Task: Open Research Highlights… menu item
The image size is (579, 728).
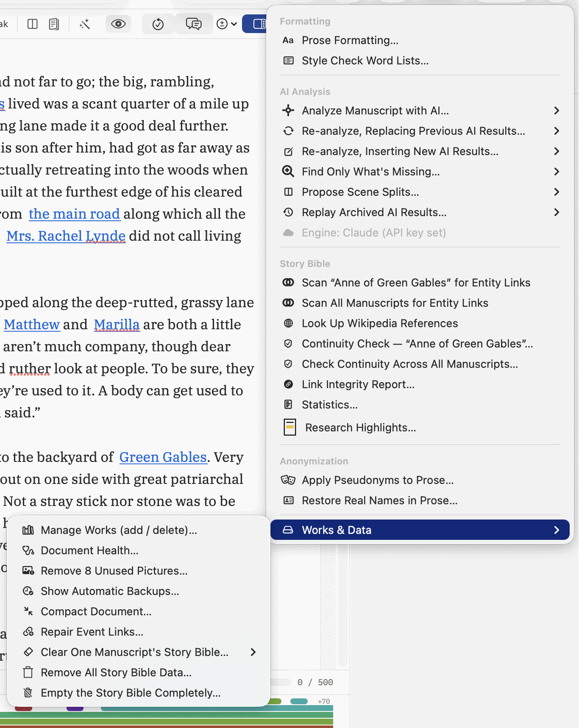Action: pyautogui.click(x=420, y=427)
